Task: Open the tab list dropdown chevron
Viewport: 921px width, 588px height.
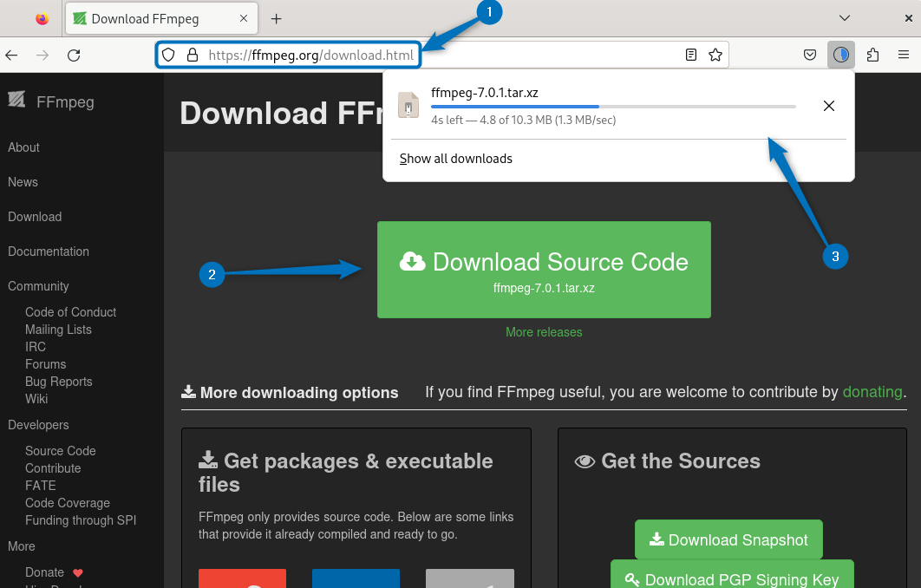Action: point(845,17)
